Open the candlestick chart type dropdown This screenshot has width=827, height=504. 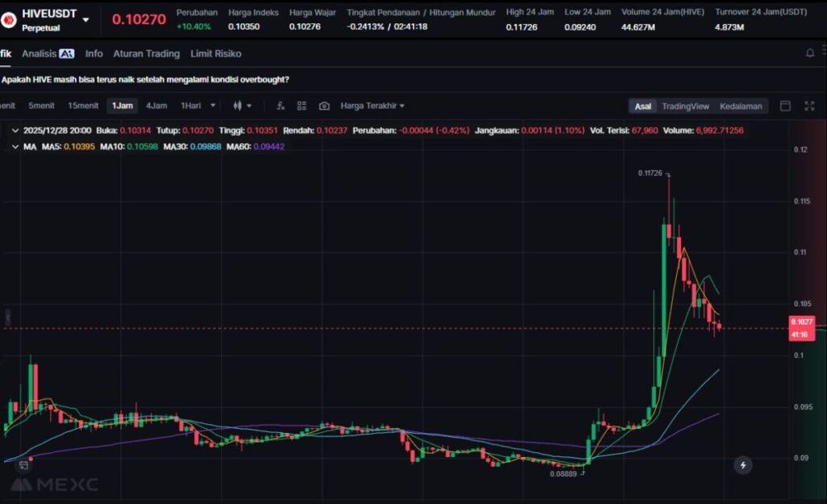pyautogui.click(x=242, y=106)
